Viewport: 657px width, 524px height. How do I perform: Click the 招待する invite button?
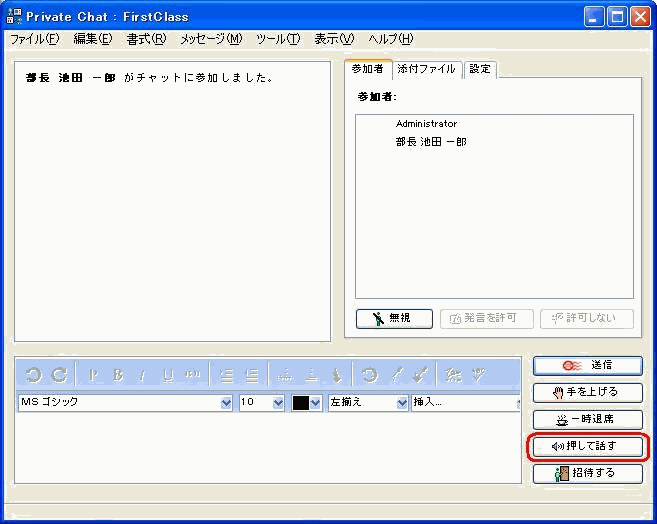tap(587, 473)
